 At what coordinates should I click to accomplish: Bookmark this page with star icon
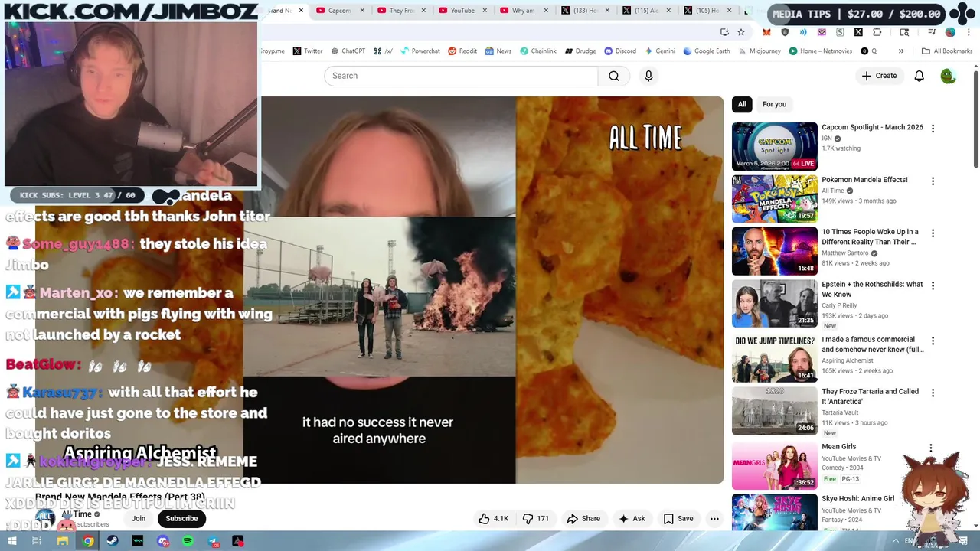[741, 32]
